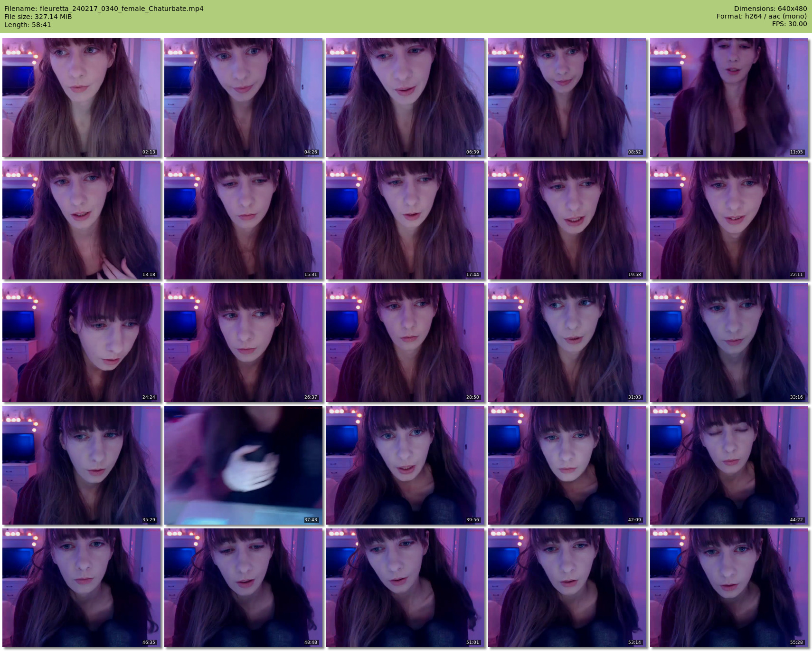The image size is (812, 651).
Task: Click the thumbnail stamped 53:14
Action: coord(567,588)
